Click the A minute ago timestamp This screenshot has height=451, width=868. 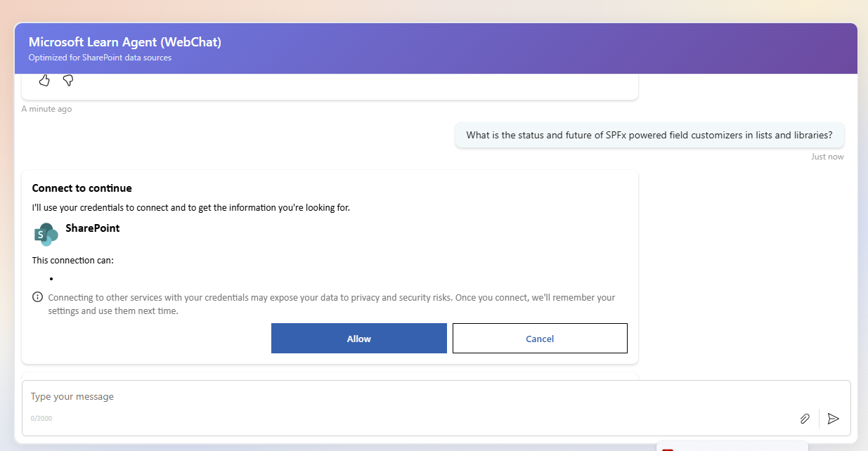tap(46, 108)
